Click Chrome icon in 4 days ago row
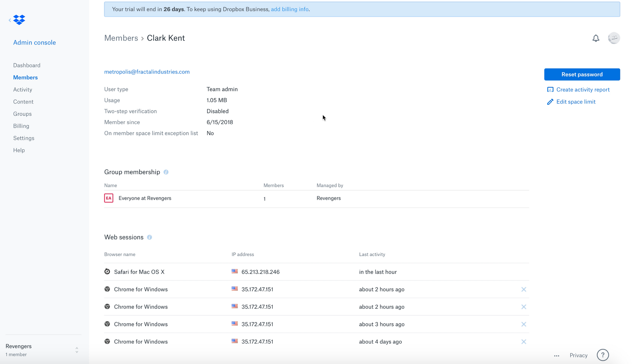 [107, 341]
